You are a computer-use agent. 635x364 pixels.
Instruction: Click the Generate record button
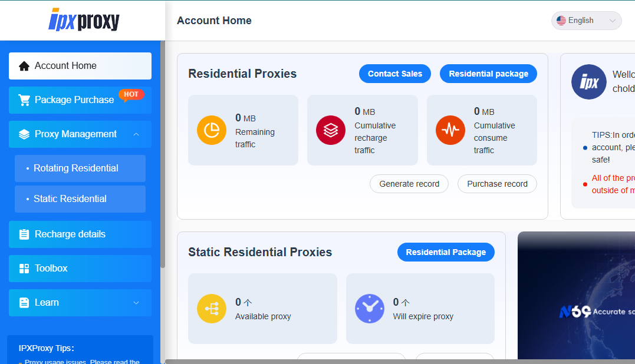tap(409, 184)
